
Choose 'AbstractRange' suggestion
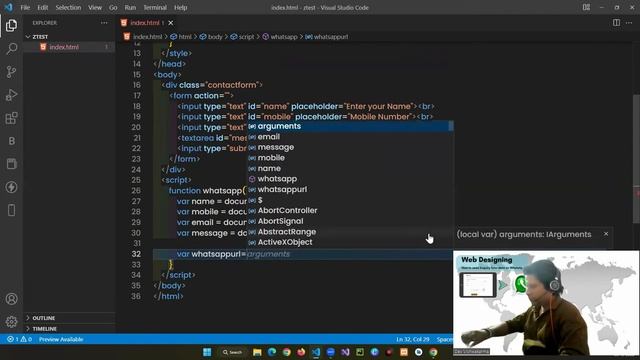click(x=349, y=232)
